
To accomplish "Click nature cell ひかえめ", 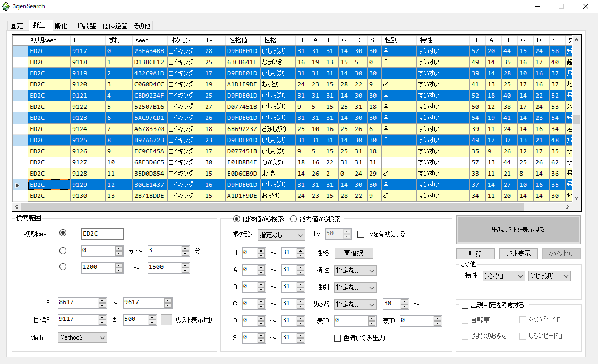I will (x=278, y=163).
